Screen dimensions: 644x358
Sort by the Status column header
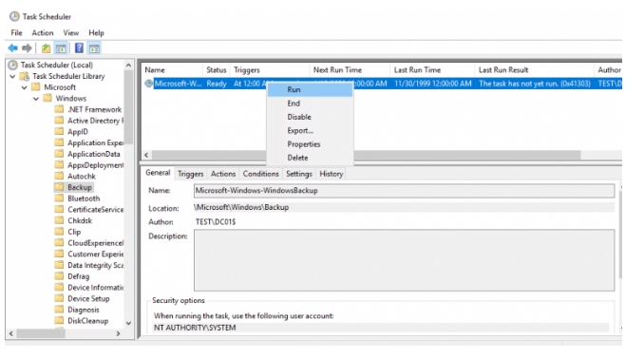pos(217,69)
